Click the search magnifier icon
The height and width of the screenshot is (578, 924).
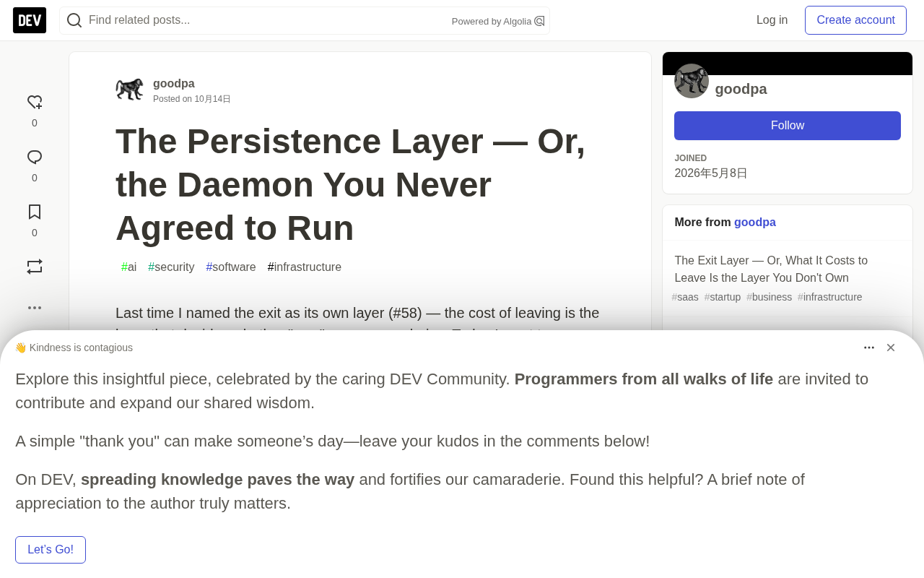[x=74, y=20]
